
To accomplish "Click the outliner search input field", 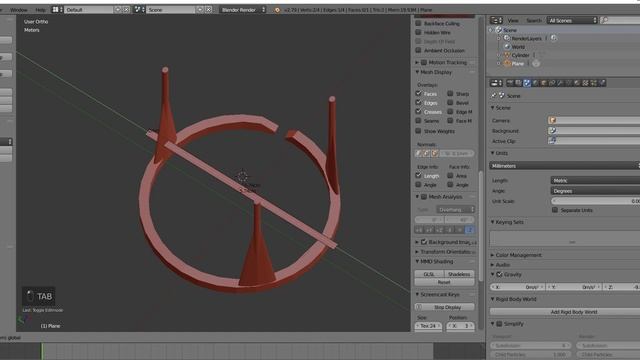I will pos(620,20).
